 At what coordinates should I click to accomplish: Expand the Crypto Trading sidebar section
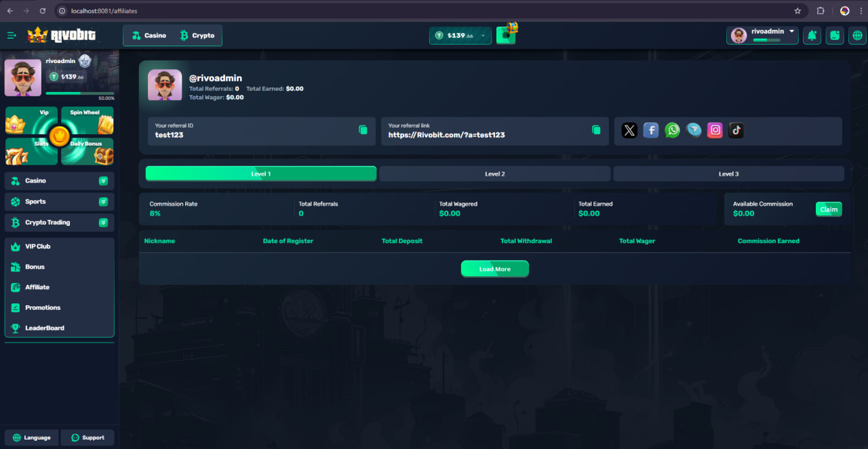click(x=103, y=222)
